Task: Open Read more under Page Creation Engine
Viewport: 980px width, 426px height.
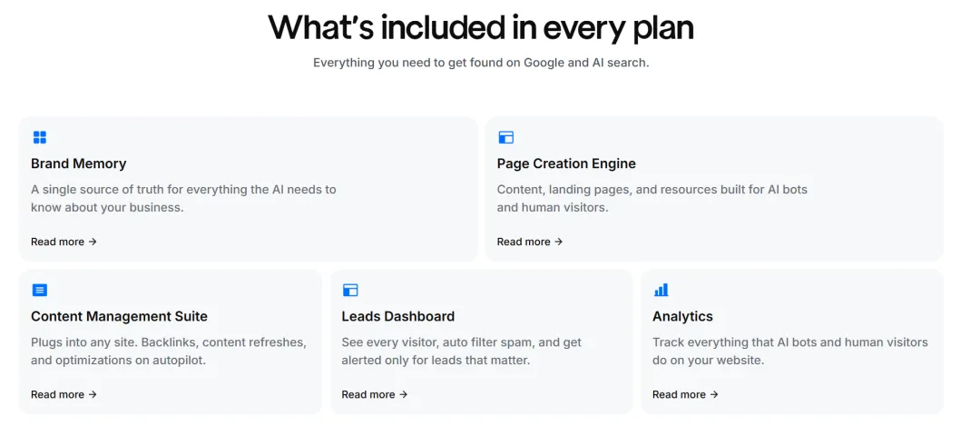Action: coord(530,242)
